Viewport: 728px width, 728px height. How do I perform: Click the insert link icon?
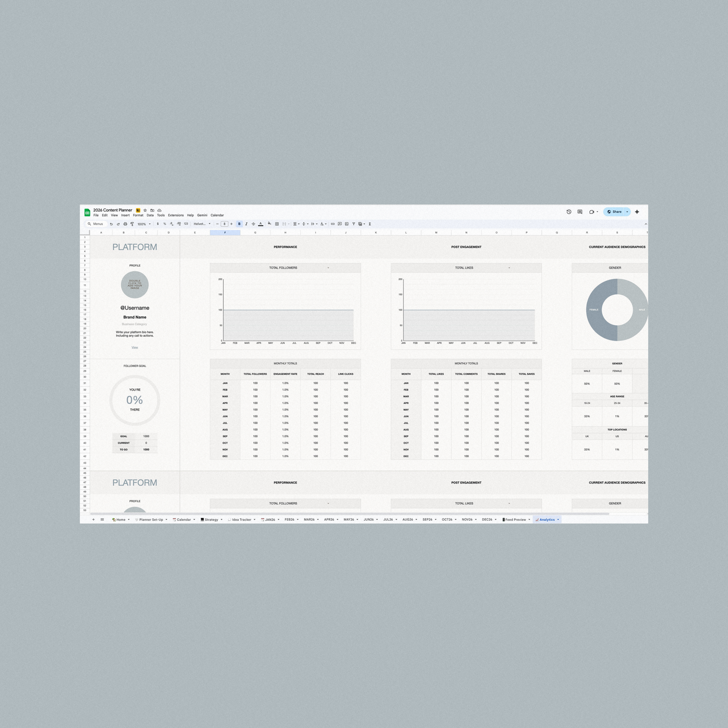(333, 224)
